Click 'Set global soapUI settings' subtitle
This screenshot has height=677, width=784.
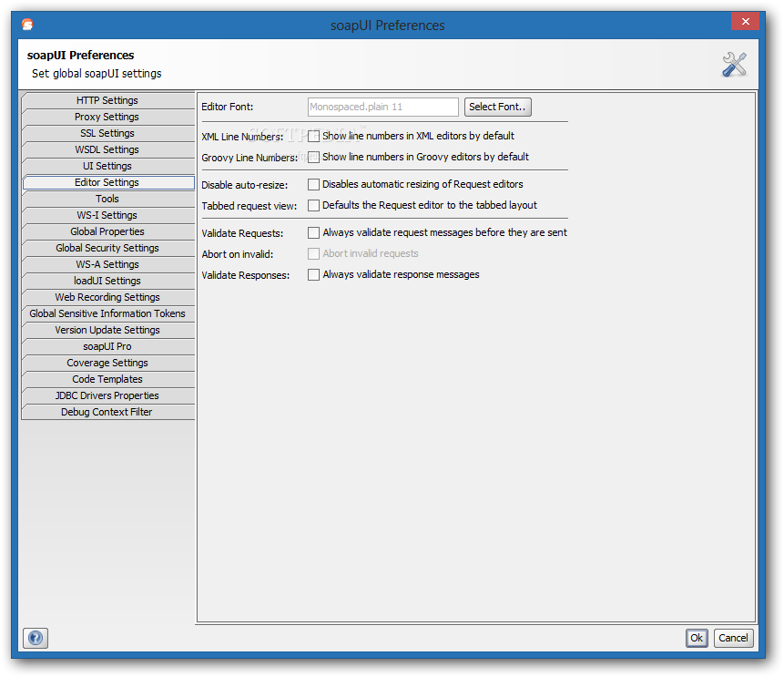pos(97,74)
